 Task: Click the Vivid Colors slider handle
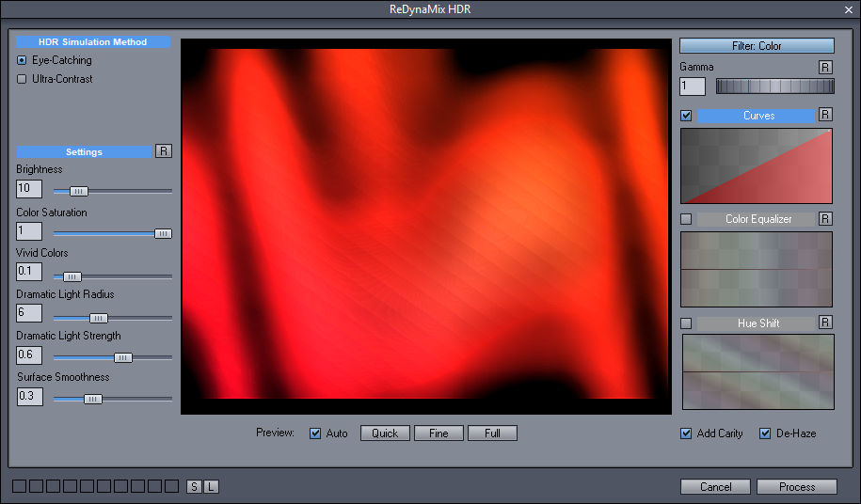pyautogui.click(x=72, y=276)
